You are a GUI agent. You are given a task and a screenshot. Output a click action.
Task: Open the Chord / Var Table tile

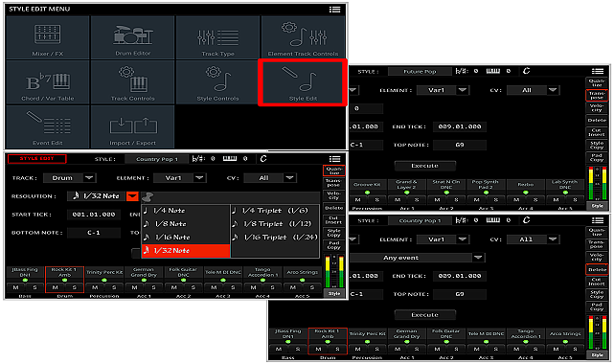coord(48,82)
